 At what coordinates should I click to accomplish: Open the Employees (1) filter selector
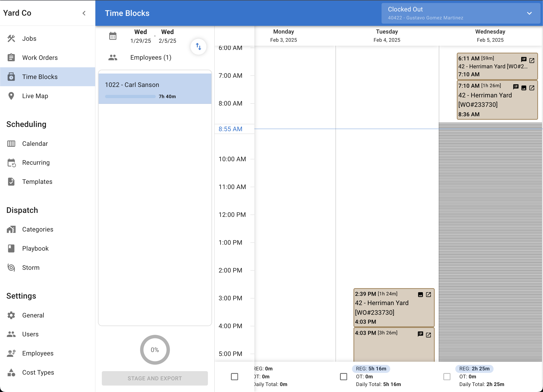point(151,58)
